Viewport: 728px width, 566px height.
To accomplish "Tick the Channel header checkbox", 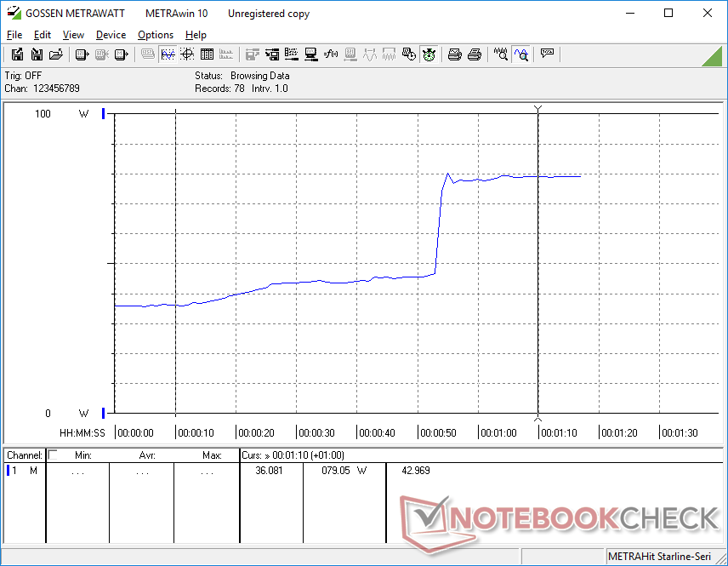I will point(53,455).
